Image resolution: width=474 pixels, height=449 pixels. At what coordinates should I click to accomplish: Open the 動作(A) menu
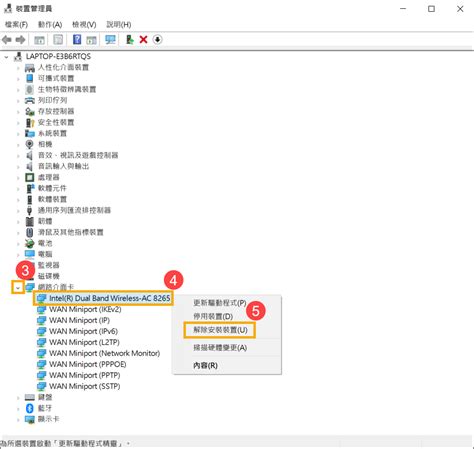(x=50, y=24)
